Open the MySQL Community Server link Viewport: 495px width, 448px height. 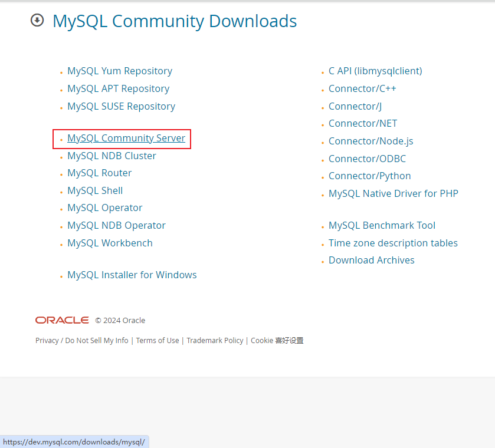[126, 138]
